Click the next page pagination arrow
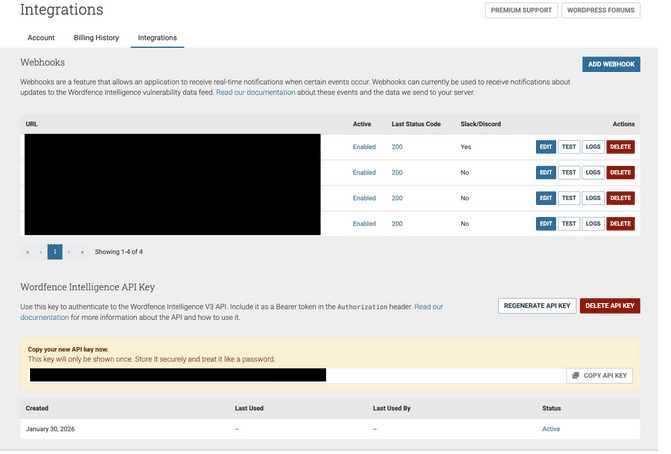 coord(69,252)
